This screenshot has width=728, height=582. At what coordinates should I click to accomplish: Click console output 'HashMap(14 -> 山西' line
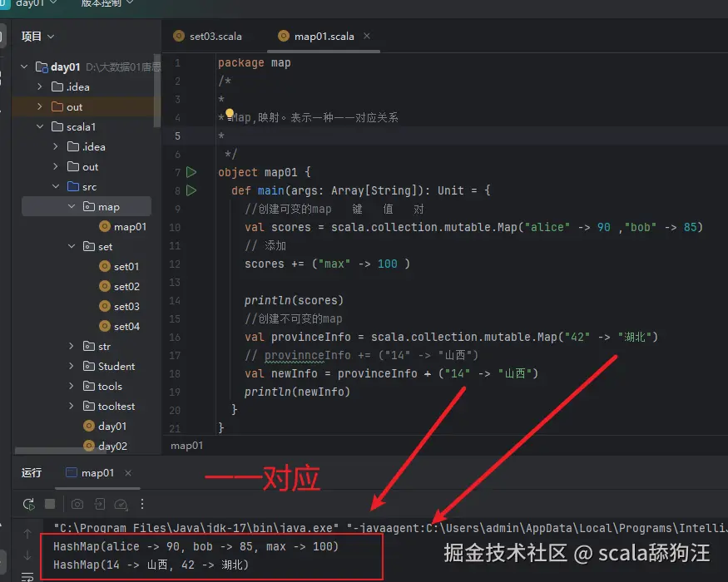pos(151,565)
